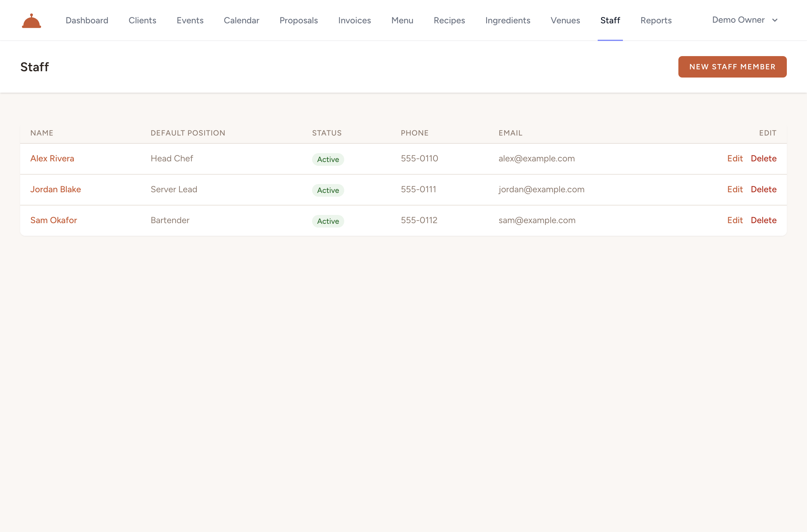
Task: Click the Name column header
Action: 42,133
